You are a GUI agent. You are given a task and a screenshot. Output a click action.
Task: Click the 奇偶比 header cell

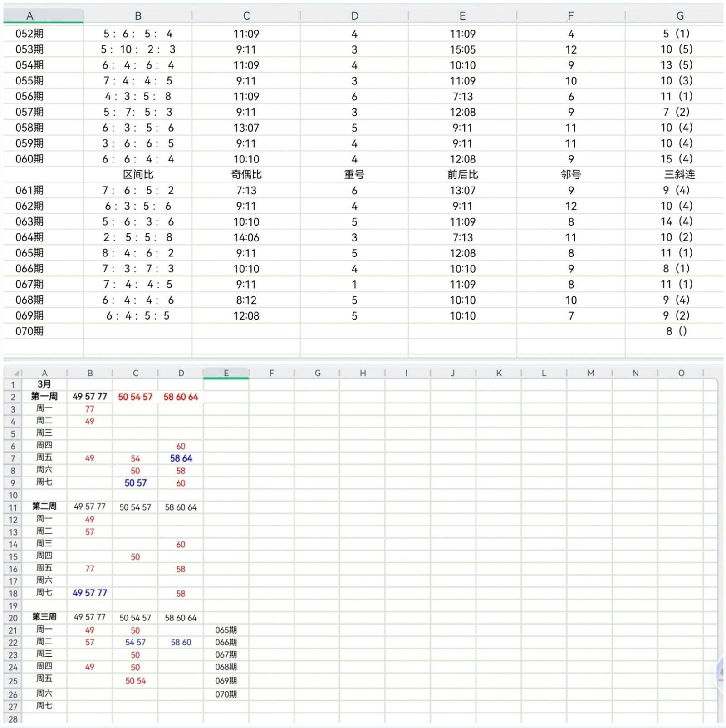pos(246,175)
